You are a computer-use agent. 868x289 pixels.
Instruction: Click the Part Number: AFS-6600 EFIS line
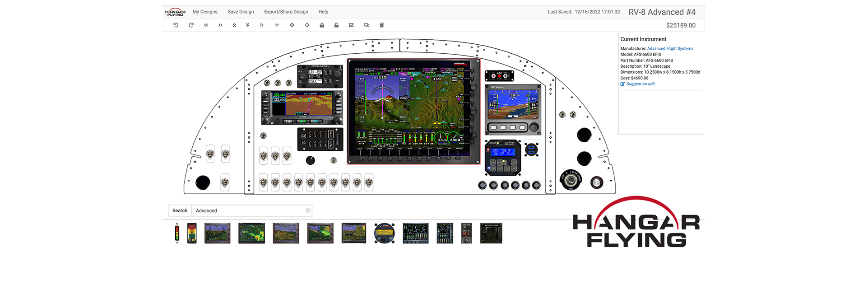[x=646, y=61]
